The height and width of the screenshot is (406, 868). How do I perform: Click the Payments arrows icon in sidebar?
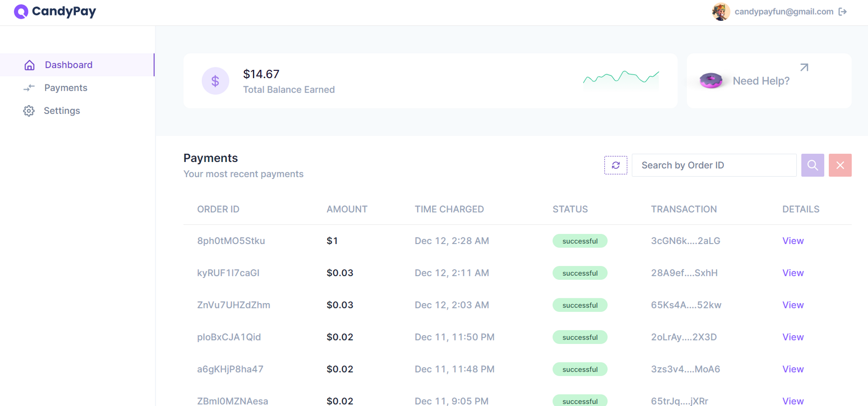coord(29,88)
